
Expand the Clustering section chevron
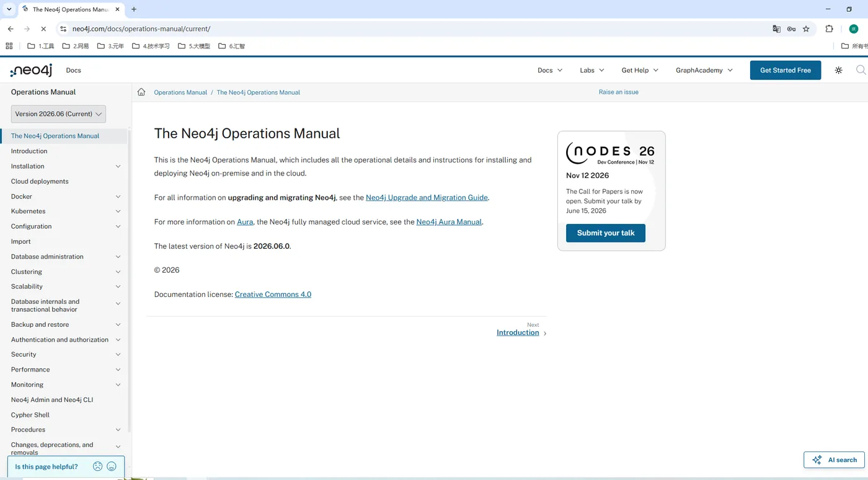pos(118,272)
